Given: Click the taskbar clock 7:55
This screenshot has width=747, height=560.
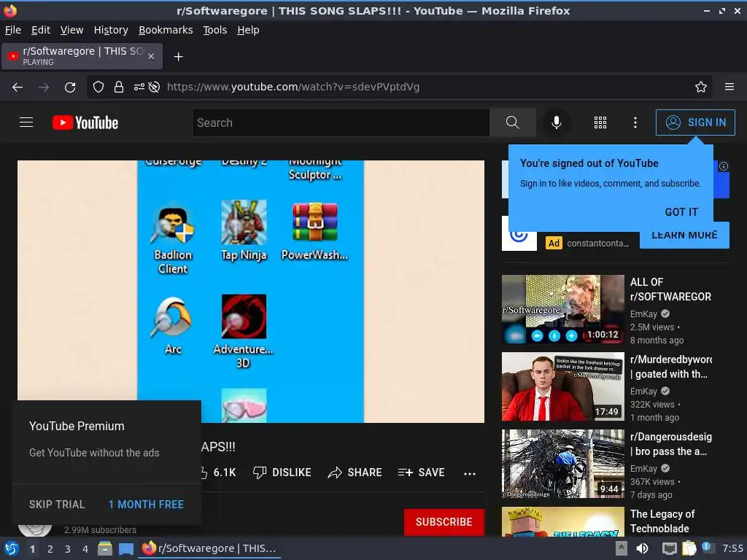Looking at the screenshot, I should click(x=732, y=548).
